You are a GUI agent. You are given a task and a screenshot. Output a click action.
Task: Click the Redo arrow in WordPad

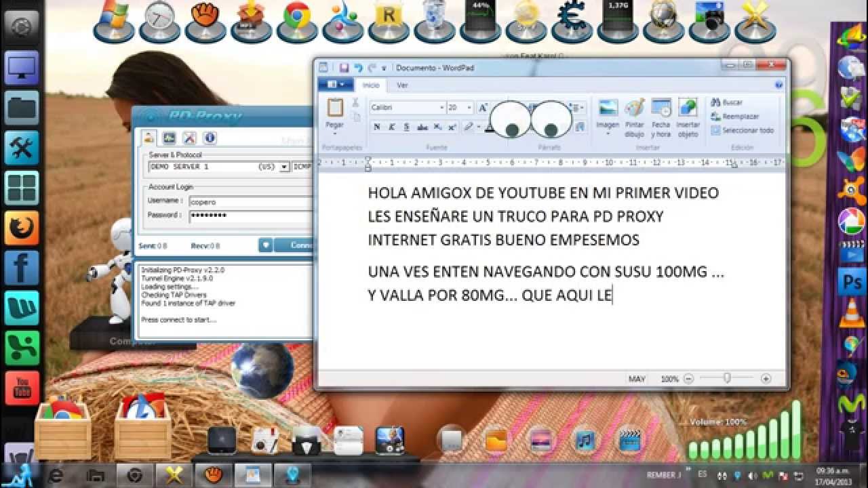[372, 67]
